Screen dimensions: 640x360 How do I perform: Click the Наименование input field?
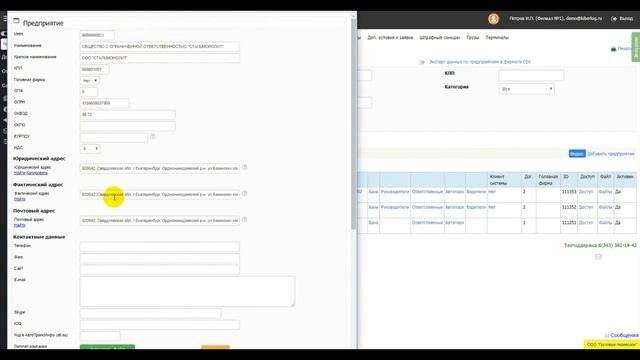[160, 47]
